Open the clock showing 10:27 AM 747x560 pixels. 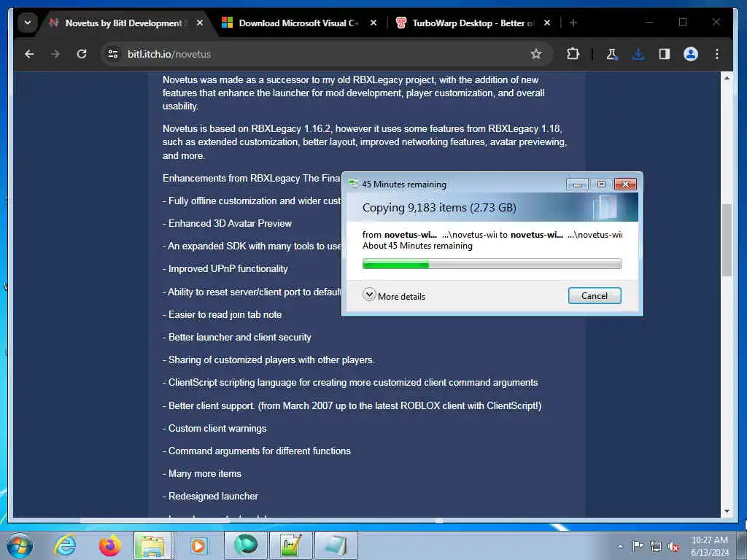pos(709,546)
